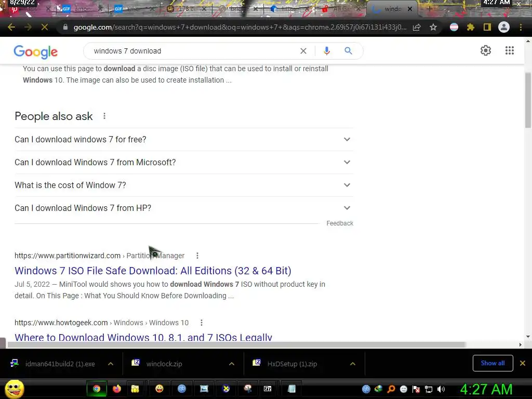Go to Google home via the logo
The width and height of the screenshot is (532, 399).
pos(36,51)
